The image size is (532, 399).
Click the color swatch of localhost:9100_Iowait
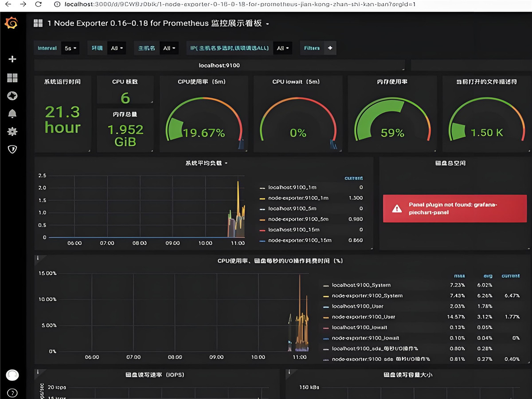326,328
